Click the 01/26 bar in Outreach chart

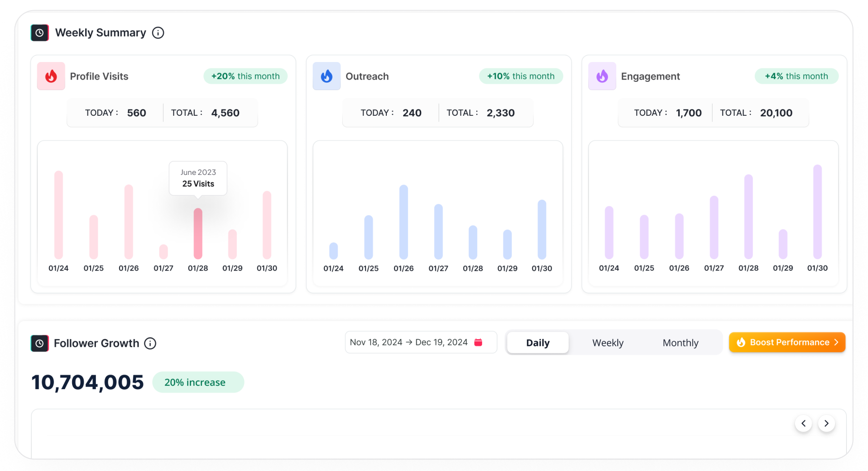pos(404,222)
